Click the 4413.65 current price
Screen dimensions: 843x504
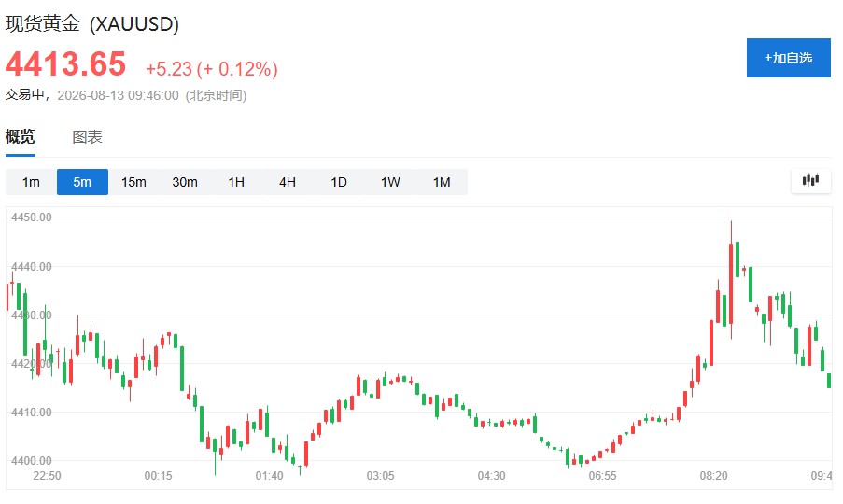pos(65,64)
